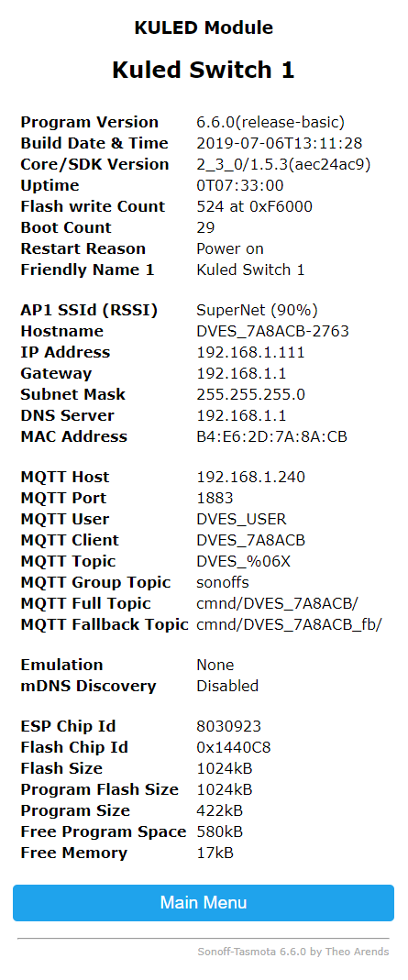Select the Flash Chip Id value 0x1440C8

click(233, 747)
